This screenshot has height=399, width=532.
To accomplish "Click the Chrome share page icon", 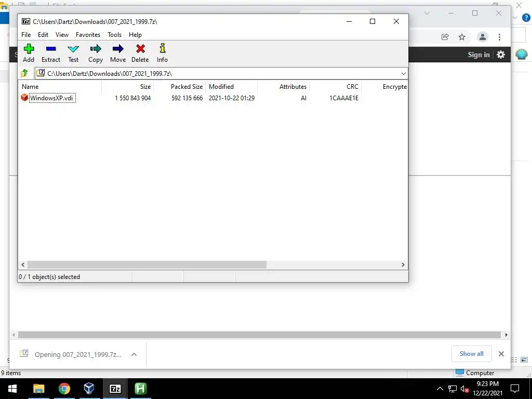I will (x=445, y=37).
